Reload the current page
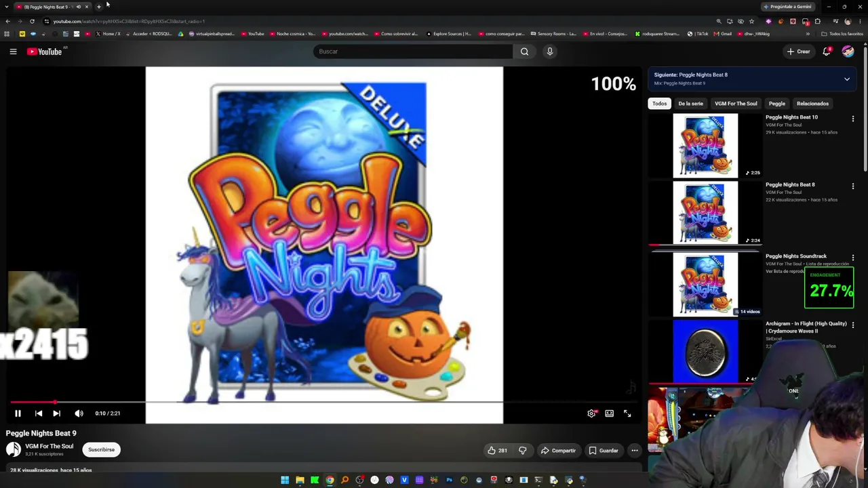Viewport: 868px width, 488px height. (x=32, y=21)
